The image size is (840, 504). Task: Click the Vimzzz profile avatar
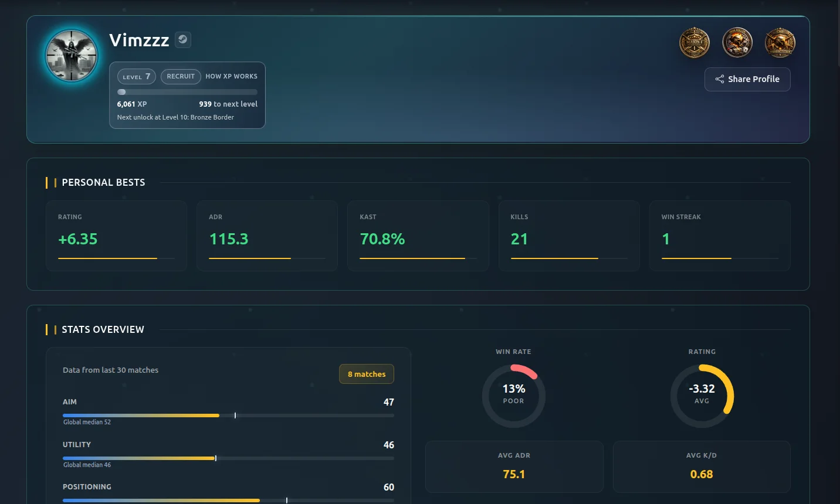(x=72, y=56)
